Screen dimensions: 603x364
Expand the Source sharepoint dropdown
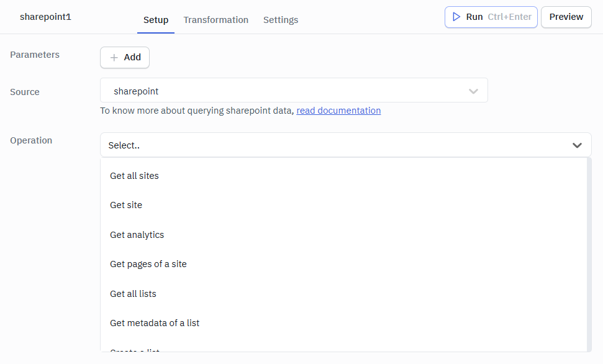[x=294, y=90]
